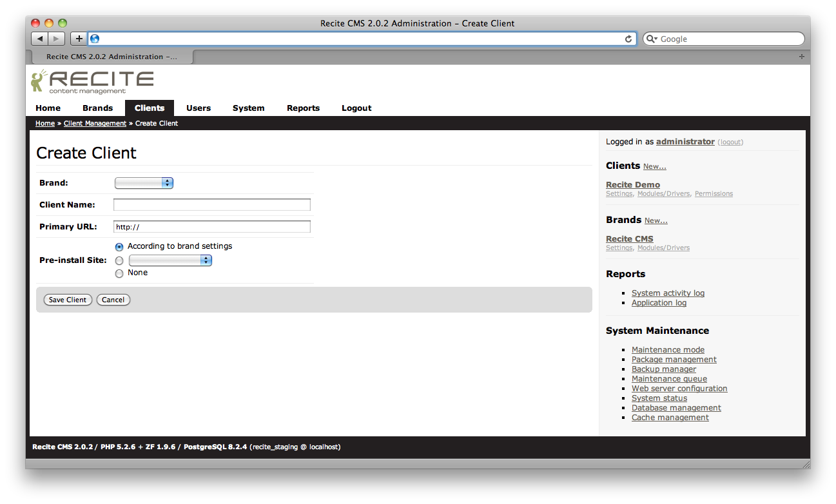Viewport: 836px width, 504px height.
Task: Open Application log report
Action: click(x=659, y=303)
